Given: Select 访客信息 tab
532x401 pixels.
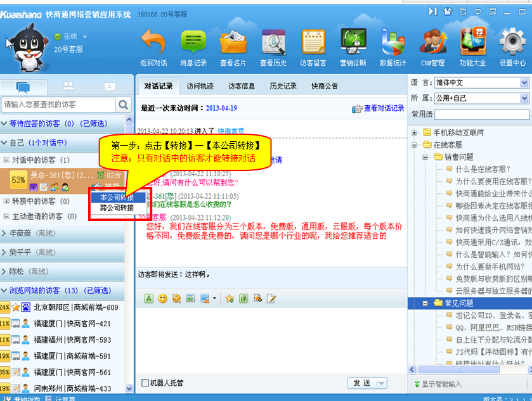Looking at the screenshot, I should pyautogui.click(x=242, y=86).
